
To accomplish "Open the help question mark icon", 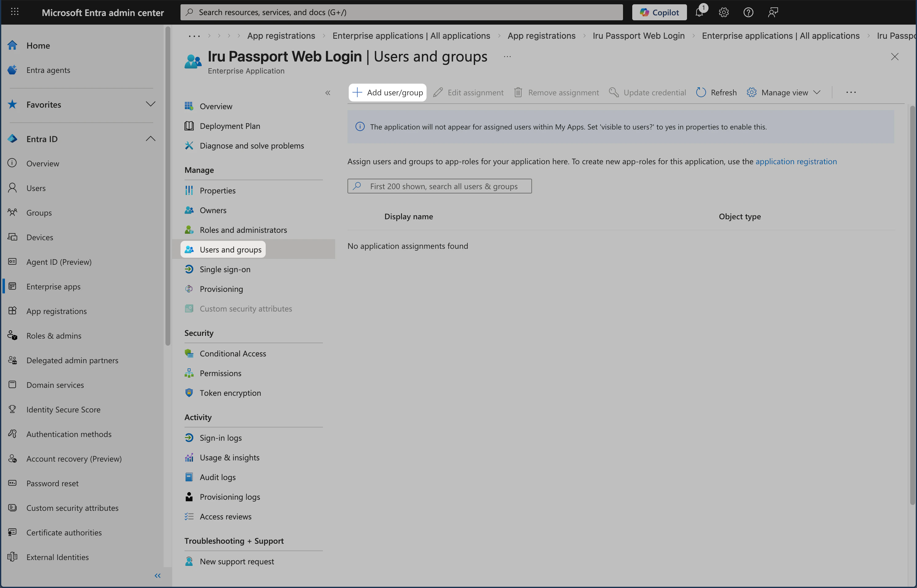I will coord(748,12).
